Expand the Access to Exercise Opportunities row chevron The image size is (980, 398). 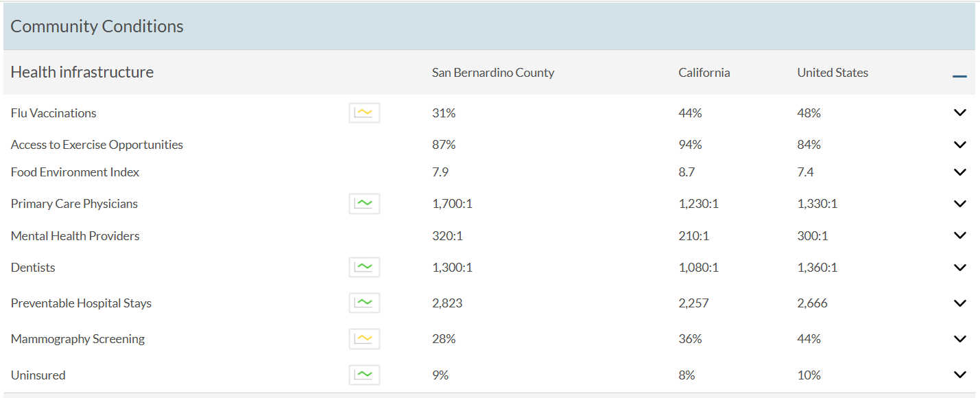click(x=959, y=145)
